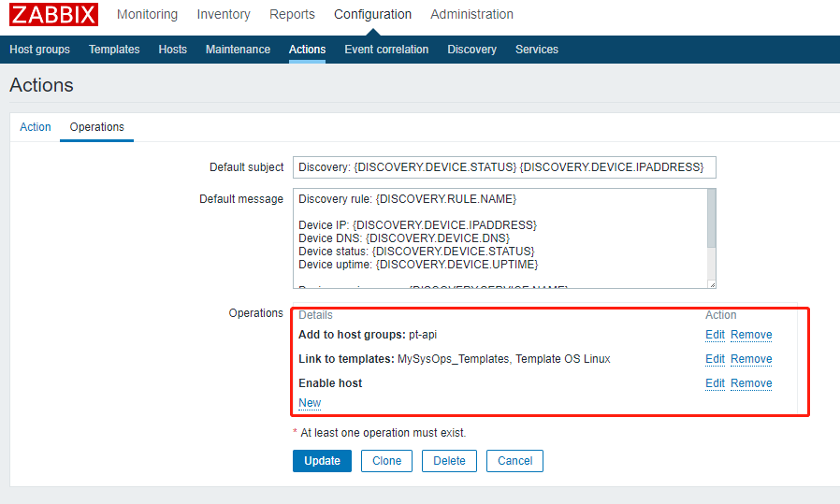Click the 'Operations' field label
Viewport: 840px width, 504px height.
pyautogui.click(x=255, y=313)
